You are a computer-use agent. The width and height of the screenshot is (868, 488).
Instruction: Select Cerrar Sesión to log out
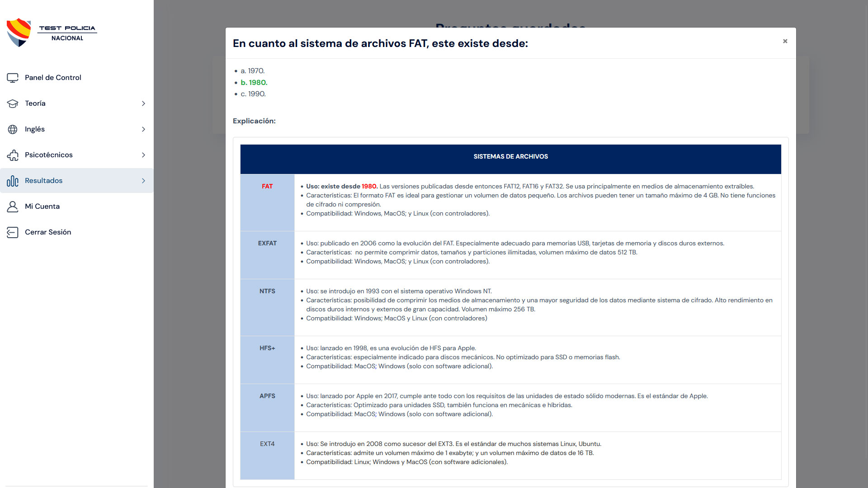77,232
